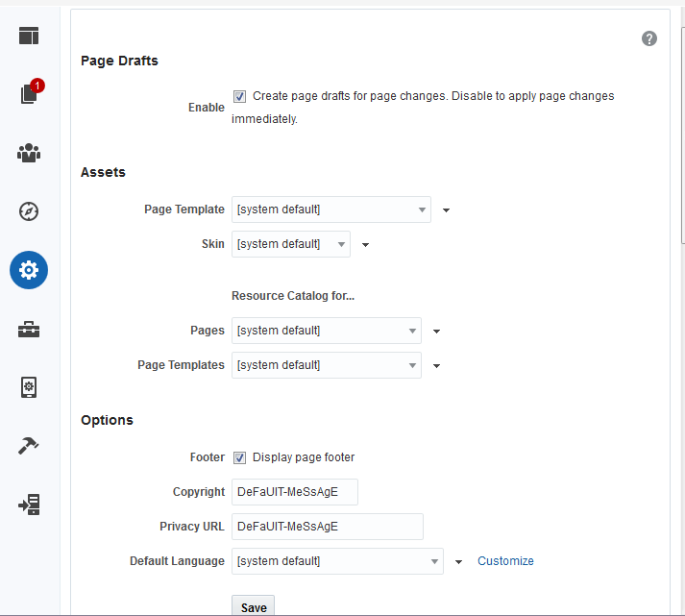Screen dimensions: 685x616
Task: Open the device settings sidebar icon
Action: point(29,387)
